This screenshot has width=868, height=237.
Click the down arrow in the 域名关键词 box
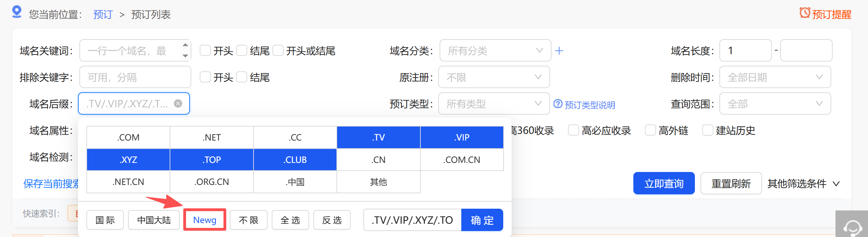tap(185, 56)
